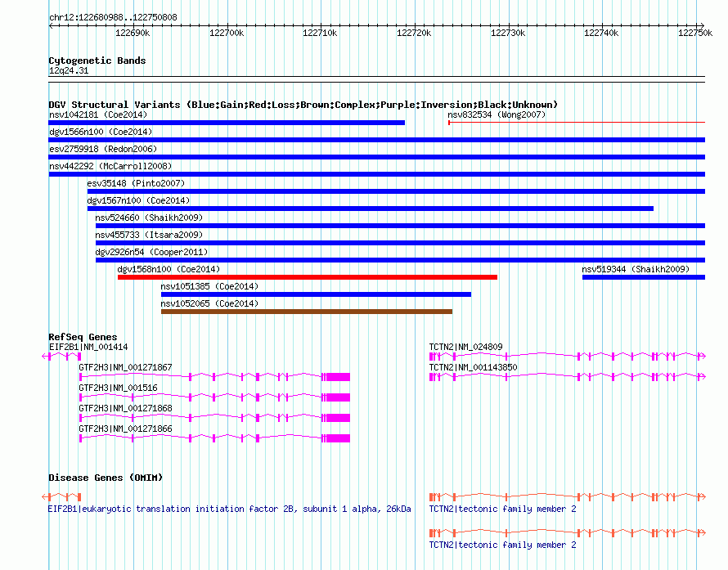Click the first TCTN2 tectonic family member 2 label
The width and height of the screenshot is (728, 570).
pos(502,509)
